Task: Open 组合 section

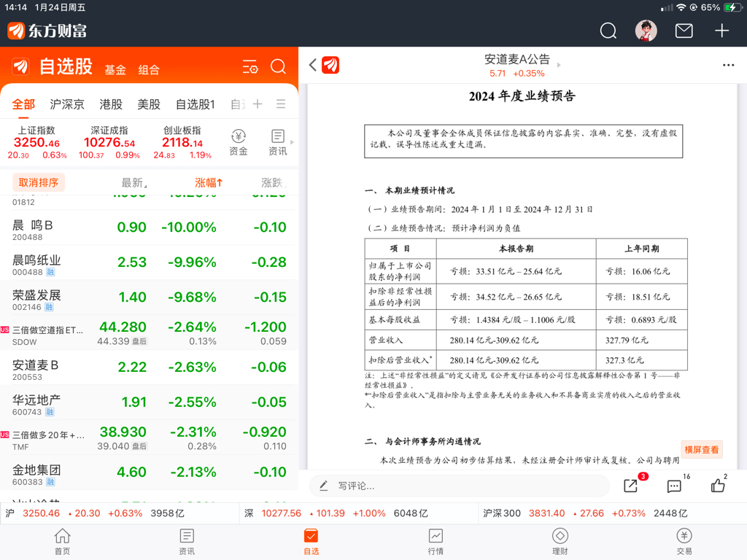Action: pyautogui.click(x=149, y=70)
